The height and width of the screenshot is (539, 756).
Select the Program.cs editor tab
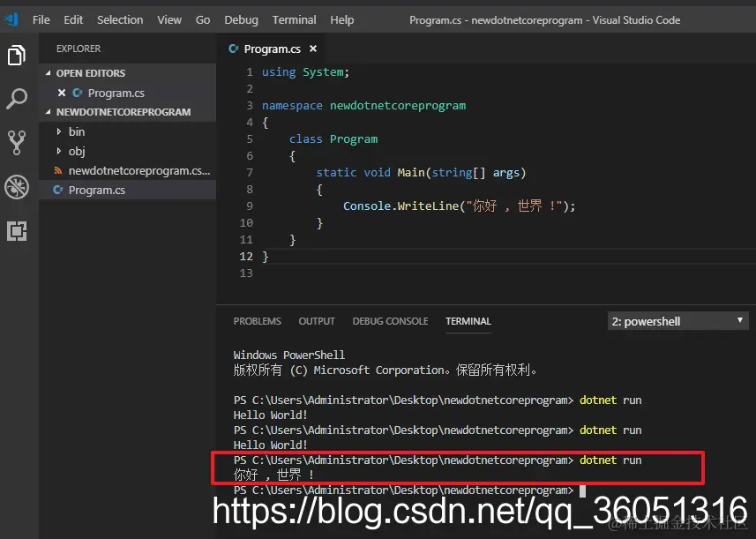tap(273, 49)
